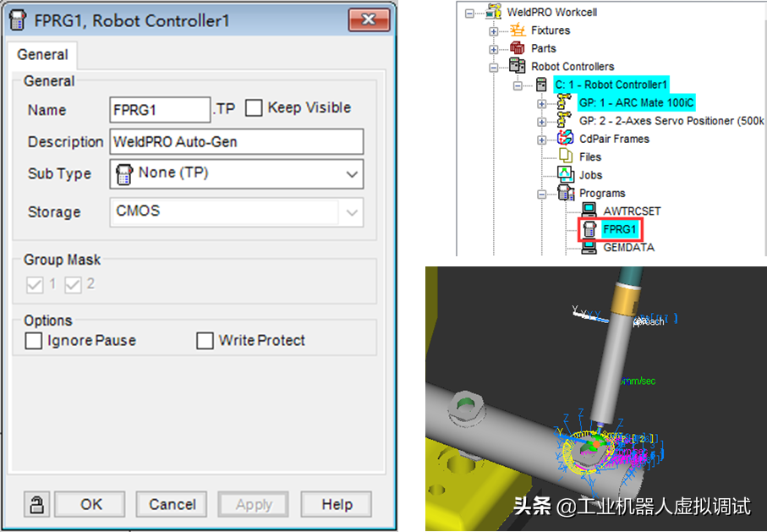Open the Sub Type dropdown

click(x=352, y=174)
